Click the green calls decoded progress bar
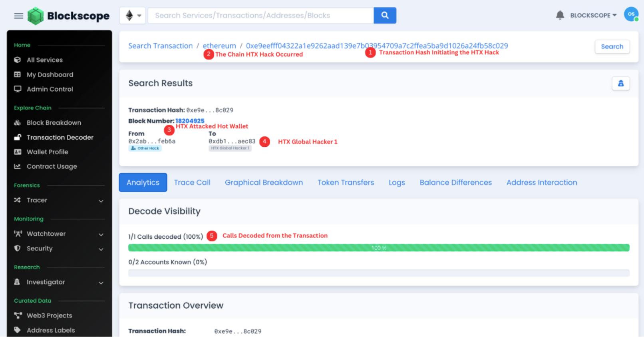644x337 pixels. (378, 248)
